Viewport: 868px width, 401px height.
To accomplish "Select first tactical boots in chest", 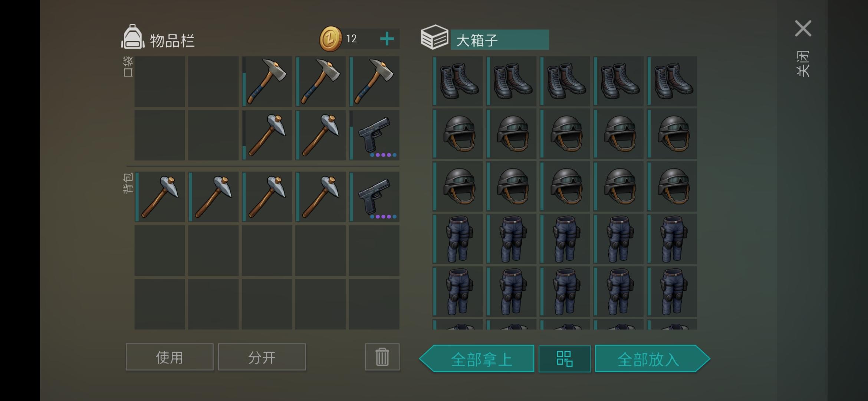I will click(x=458, y=81).
